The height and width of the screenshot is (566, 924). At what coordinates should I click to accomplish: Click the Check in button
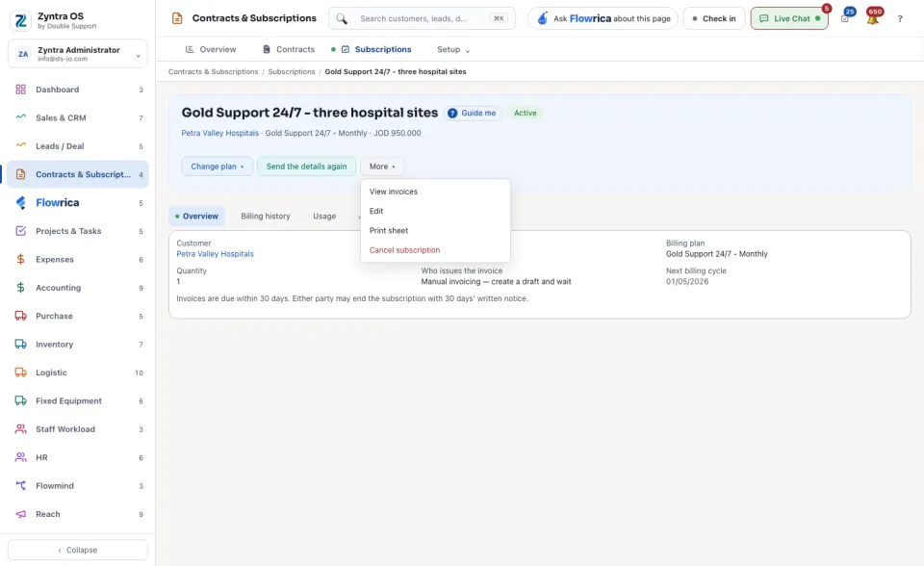coord(714,19)
